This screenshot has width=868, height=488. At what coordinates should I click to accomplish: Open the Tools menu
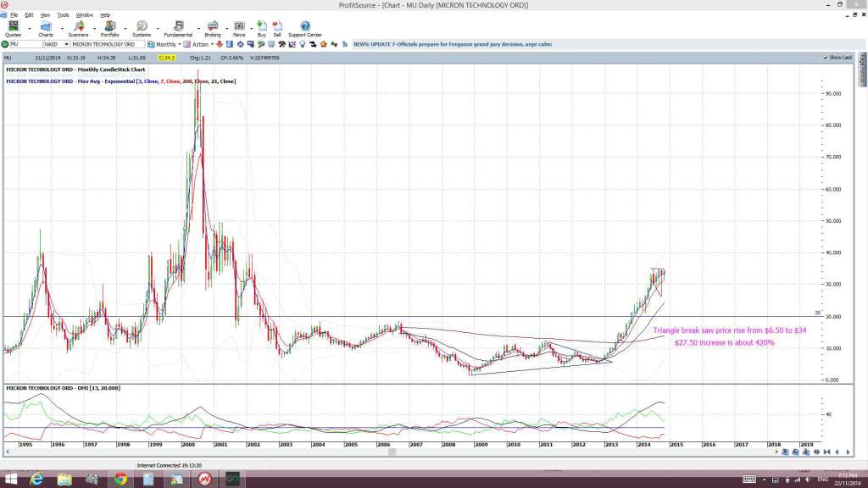click(63, 15)
